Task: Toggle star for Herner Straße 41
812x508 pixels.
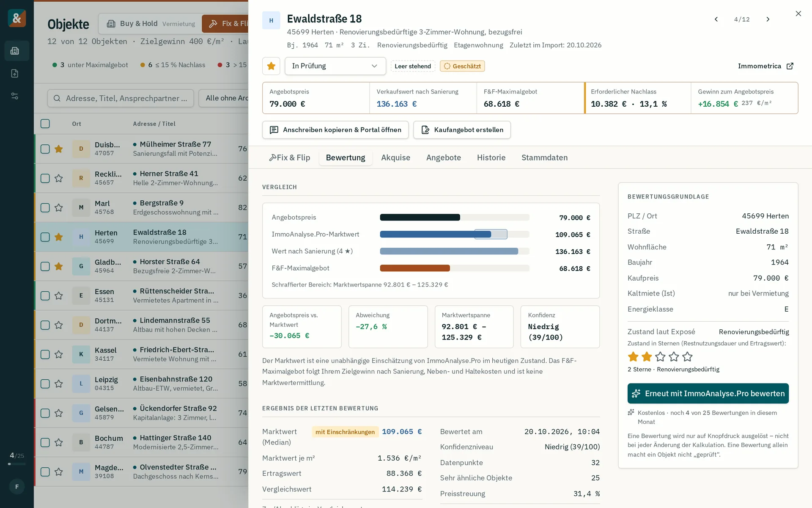Action: coord(59,178)
